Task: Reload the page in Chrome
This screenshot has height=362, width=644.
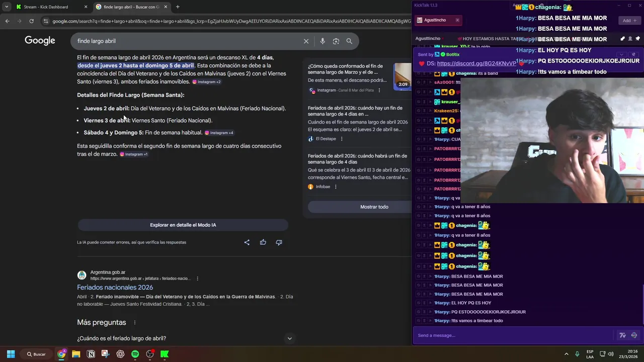Action: pos(31,21)
